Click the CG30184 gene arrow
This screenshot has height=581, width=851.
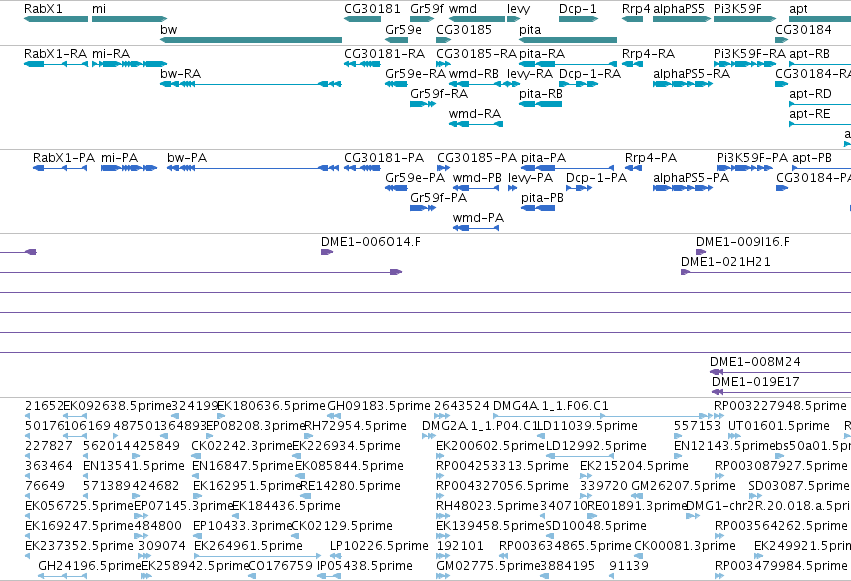click(x=782, y=40)
